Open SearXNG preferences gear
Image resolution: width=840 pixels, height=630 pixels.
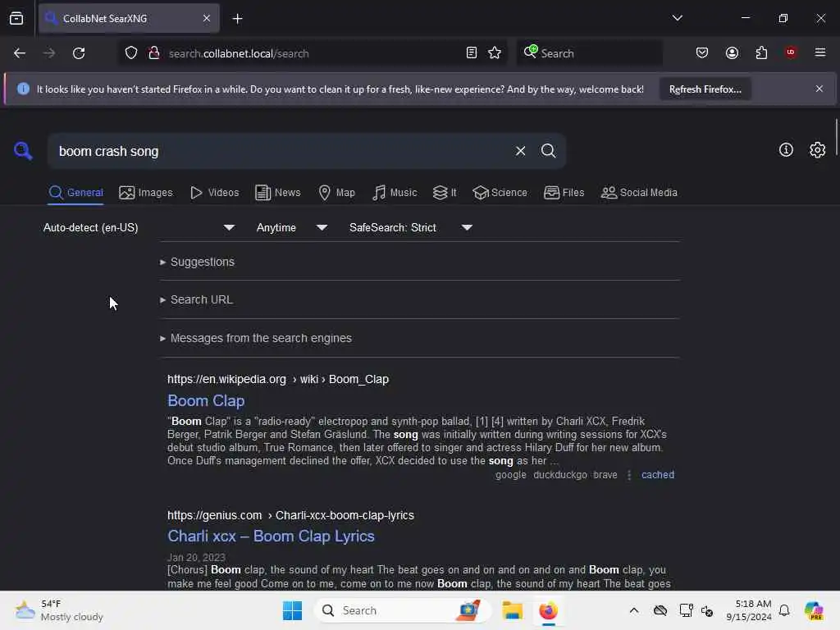click(x=818, y=150)
